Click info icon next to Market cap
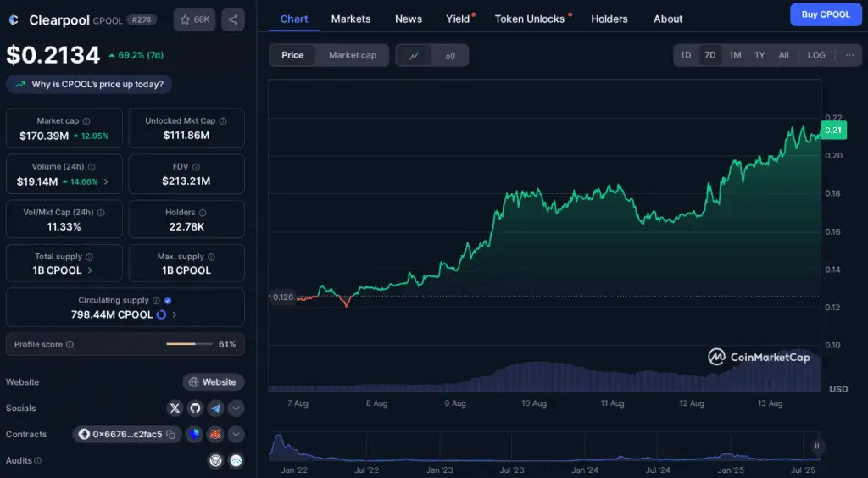The width and height of the screenshot is (868, 478). [86, 120]
